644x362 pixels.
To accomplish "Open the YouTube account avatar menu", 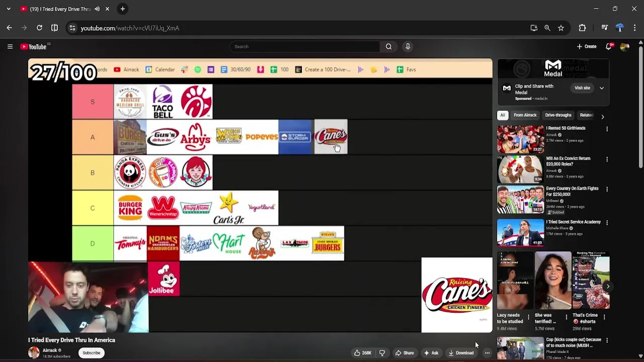I will pos(625,47).
